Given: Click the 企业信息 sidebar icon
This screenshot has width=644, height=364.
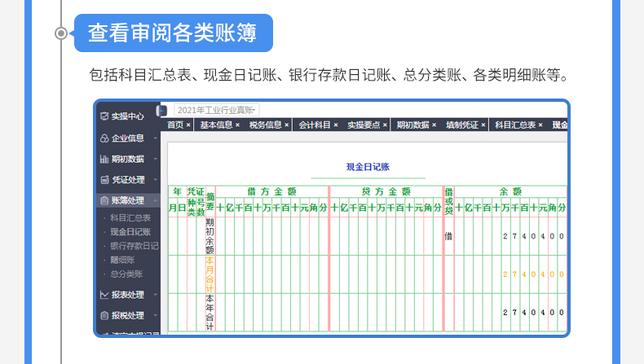Looking at the screenshot, I should [x=104, y=138].
